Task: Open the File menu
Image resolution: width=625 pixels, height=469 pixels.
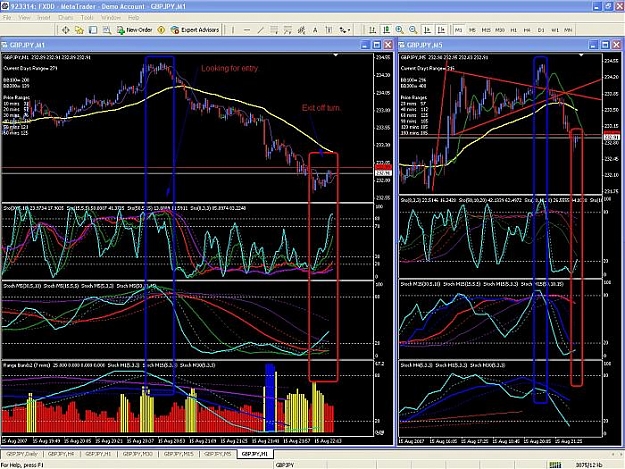Action: pyautogui.click(x=7, y=18)
